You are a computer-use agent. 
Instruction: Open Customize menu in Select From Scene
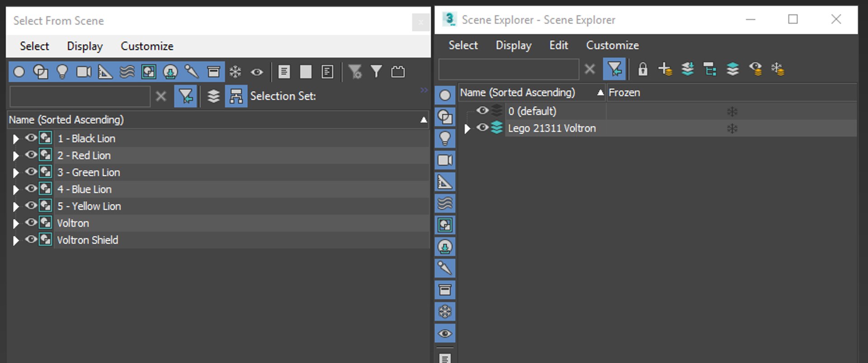point(147,46)
